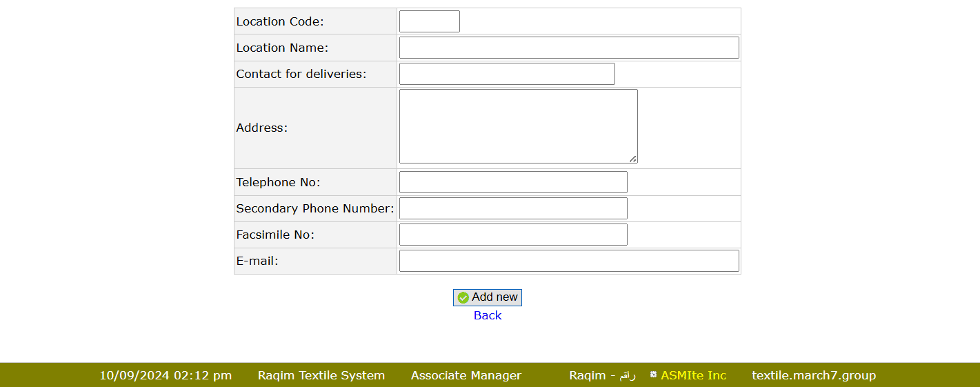Select the Facsimile No input box

pyautogui.click(x=513, y=235)
